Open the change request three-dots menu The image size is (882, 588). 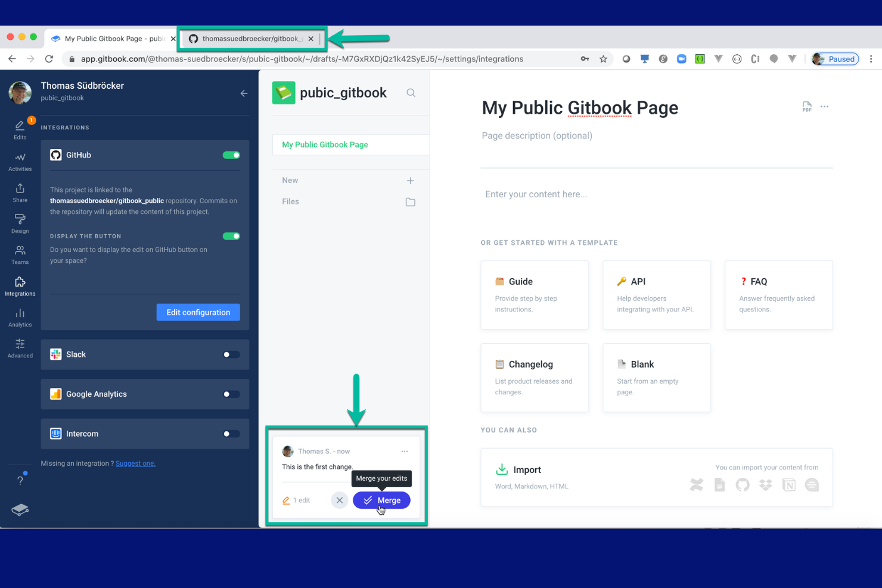(x=405, y=451)
